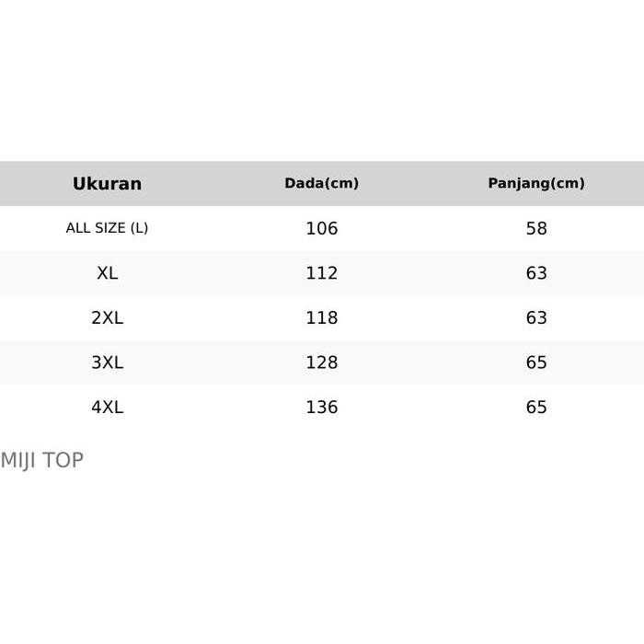The height and width of the screenshot is (644, 644).
Task: Select the length 65 in 3XL row
Action: (x=536, y=362)
